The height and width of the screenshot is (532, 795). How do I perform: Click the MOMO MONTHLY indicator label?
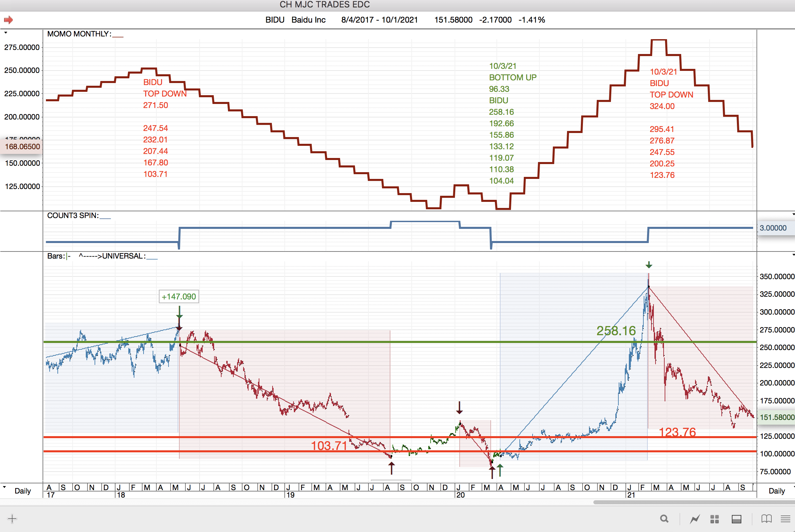pos(79,34)
